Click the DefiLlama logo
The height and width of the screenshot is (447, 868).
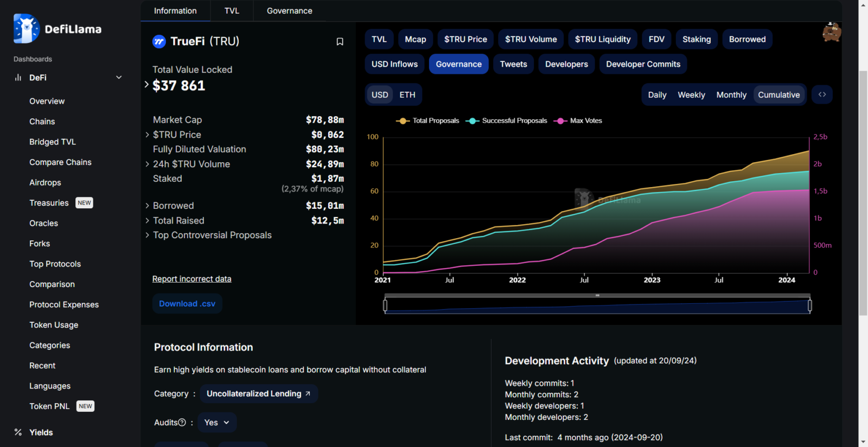click(58, 29)
